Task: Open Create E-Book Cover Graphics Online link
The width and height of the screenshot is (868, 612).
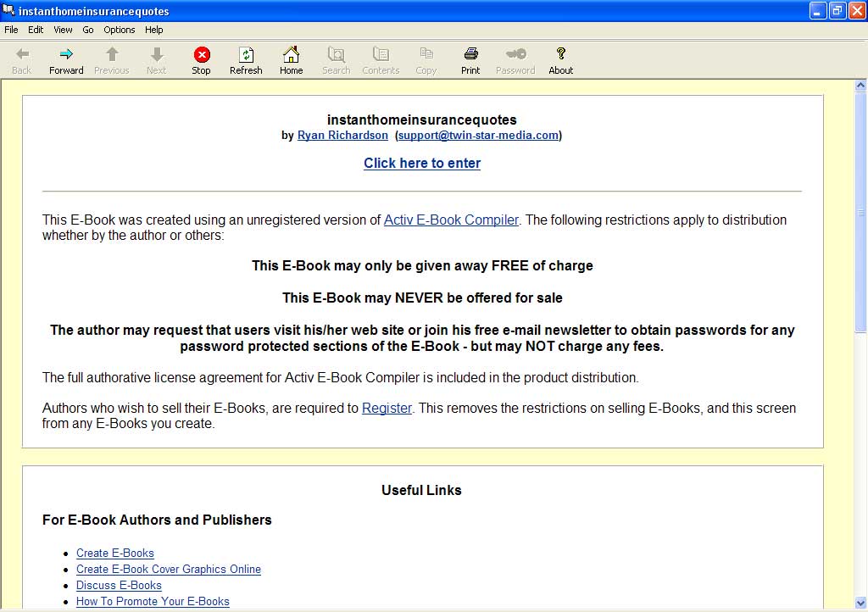Action: tap(169, 570)
